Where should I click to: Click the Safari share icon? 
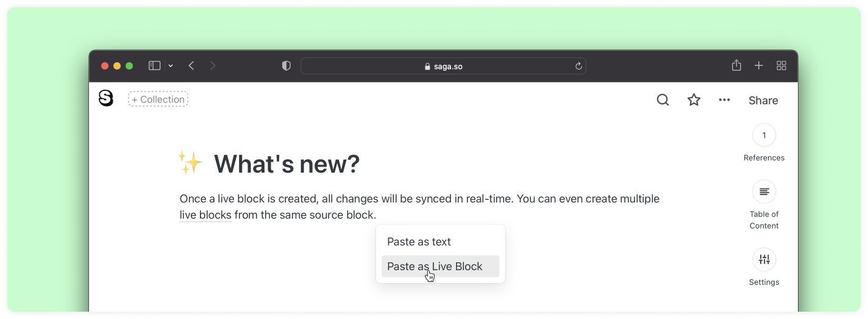tap(736, 66)
